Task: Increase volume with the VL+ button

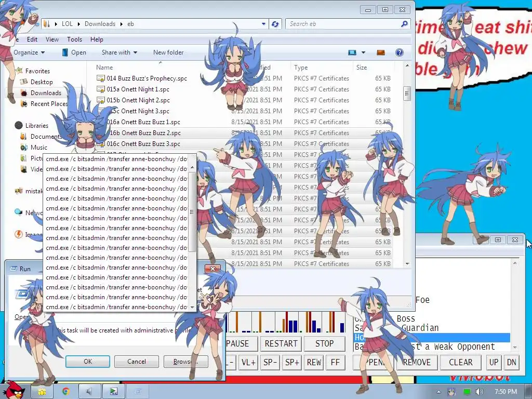Action: click(248, 362)
